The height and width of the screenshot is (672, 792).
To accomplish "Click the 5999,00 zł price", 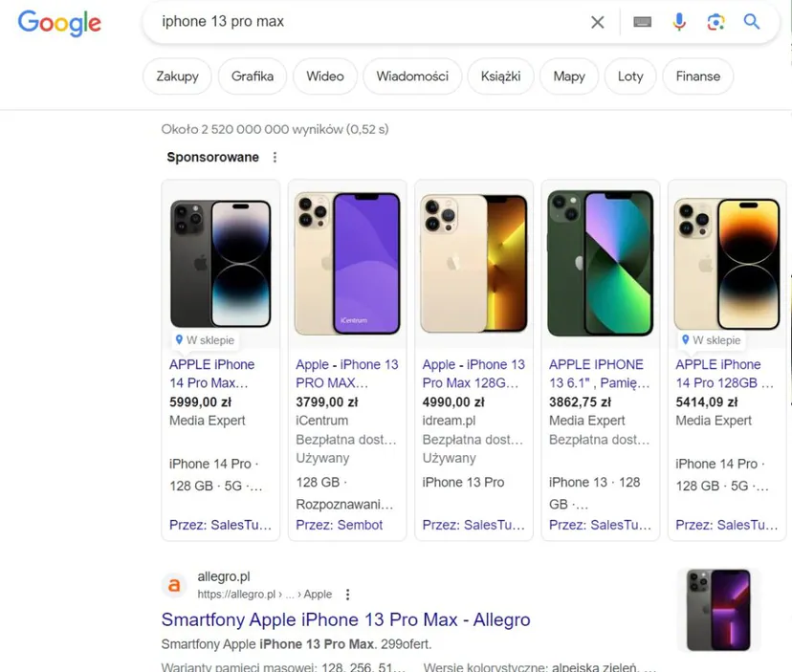I will coord(201,402).
